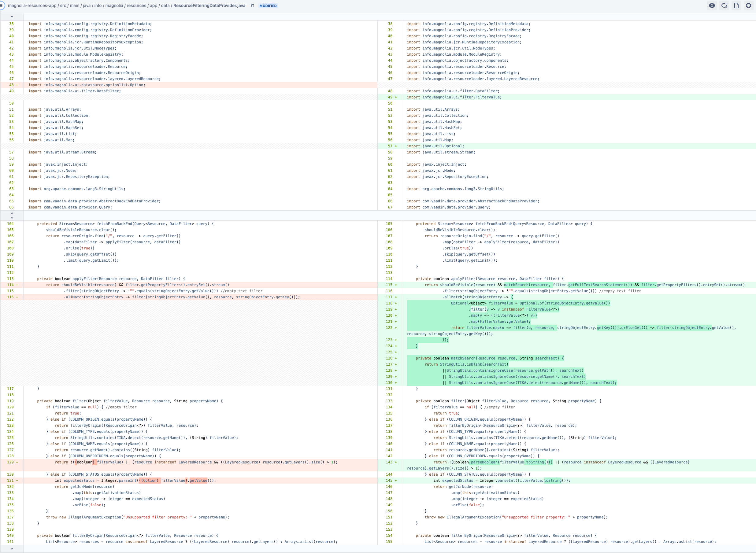
Task: Click added line number 115
Action: 389,285
